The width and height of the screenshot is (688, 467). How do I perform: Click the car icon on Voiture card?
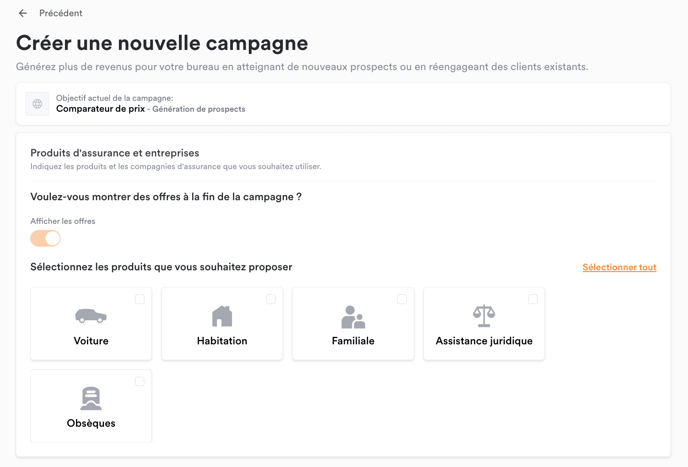[x=91, y=316]
